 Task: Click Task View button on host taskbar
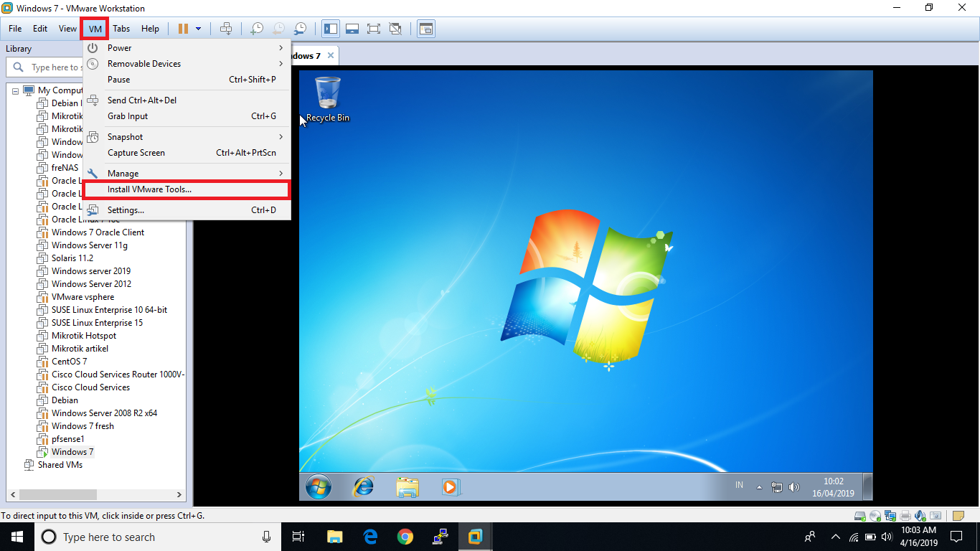[299, 536]
